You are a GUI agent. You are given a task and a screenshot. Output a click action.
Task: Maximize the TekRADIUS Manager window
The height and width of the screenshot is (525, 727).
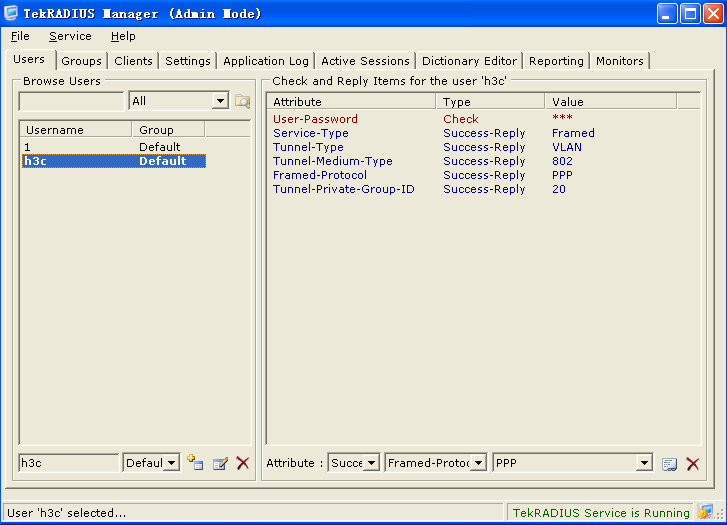[690, 13]
